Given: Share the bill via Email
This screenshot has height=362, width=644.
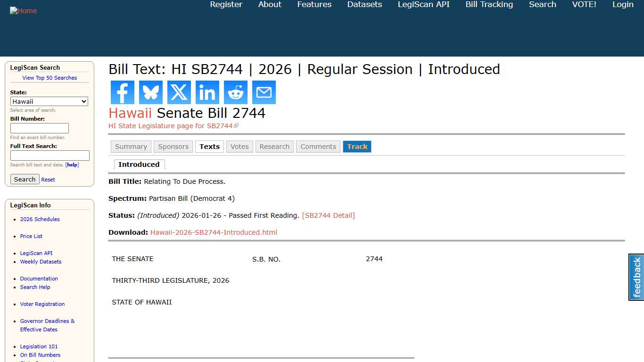Looking at the screenshot, I should (x=264, y=92).
